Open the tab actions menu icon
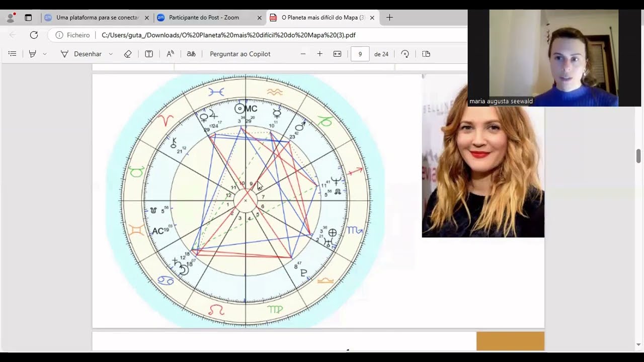Viewport: 644px width, 362px height. [x=28, y=18]
